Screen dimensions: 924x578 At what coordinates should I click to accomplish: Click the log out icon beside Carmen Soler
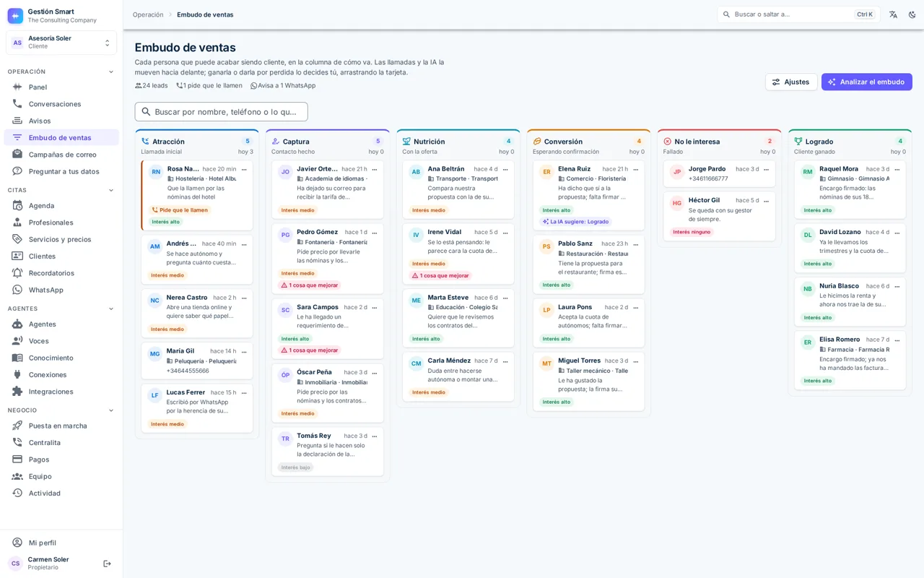107,564
